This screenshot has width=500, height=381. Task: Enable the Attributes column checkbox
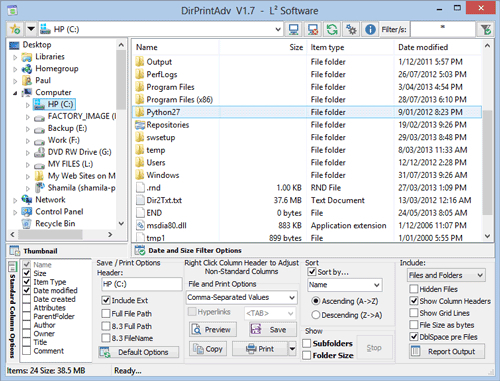(27, 308)
